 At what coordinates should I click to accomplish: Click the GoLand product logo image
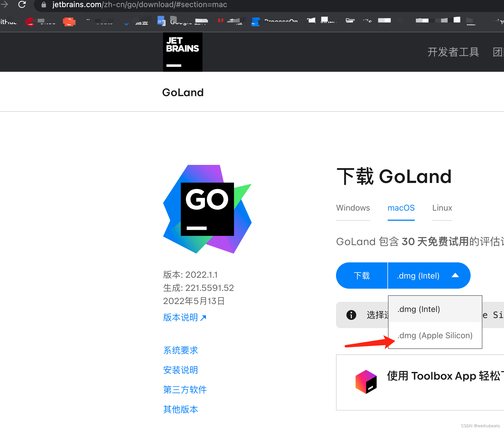[x=207, y=209]
